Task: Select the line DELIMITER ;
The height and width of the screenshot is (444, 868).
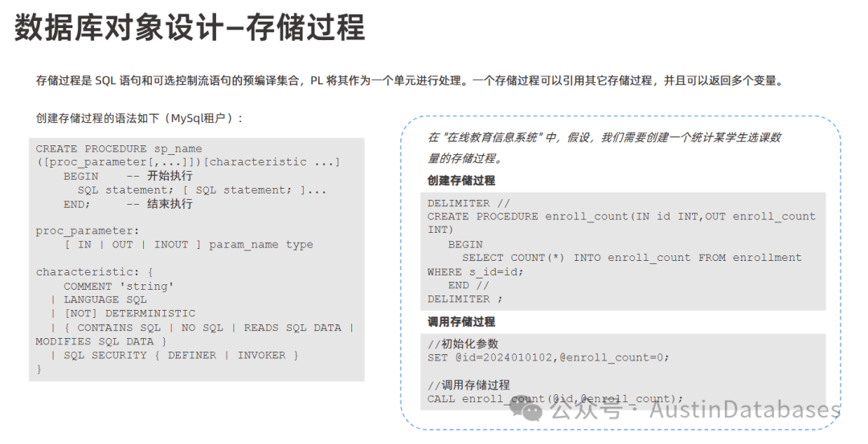Action: (465, 299)
